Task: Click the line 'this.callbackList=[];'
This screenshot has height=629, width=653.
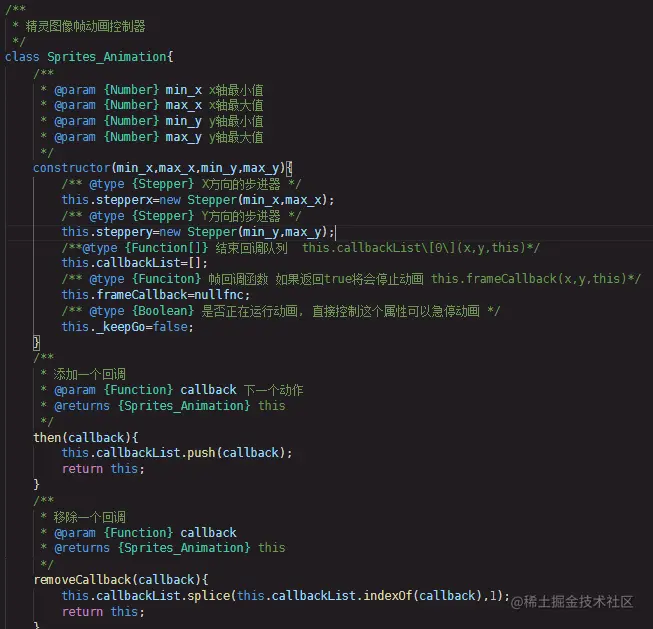Action: click(x=134, y=263)
